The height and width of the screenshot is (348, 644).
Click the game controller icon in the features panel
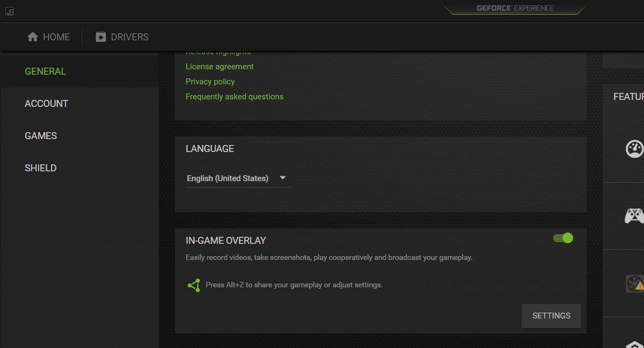pyautogui.click(x=634, y=216)
